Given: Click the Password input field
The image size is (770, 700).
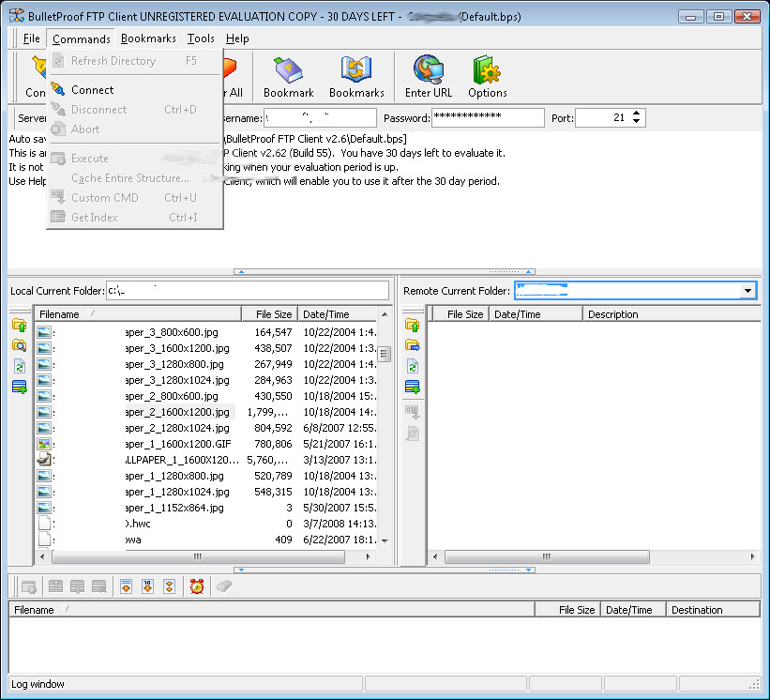Looking at the screenshot, I should [488, 118].
